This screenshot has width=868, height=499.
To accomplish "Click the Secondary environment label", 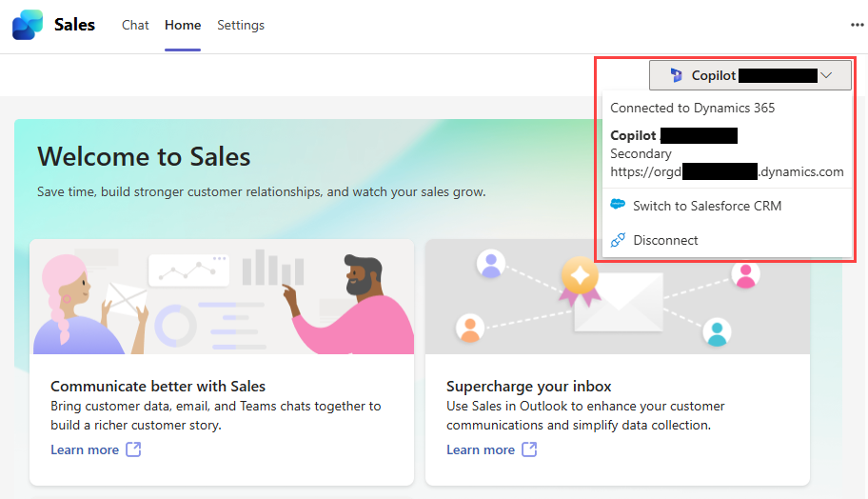I will coord(641,154).
